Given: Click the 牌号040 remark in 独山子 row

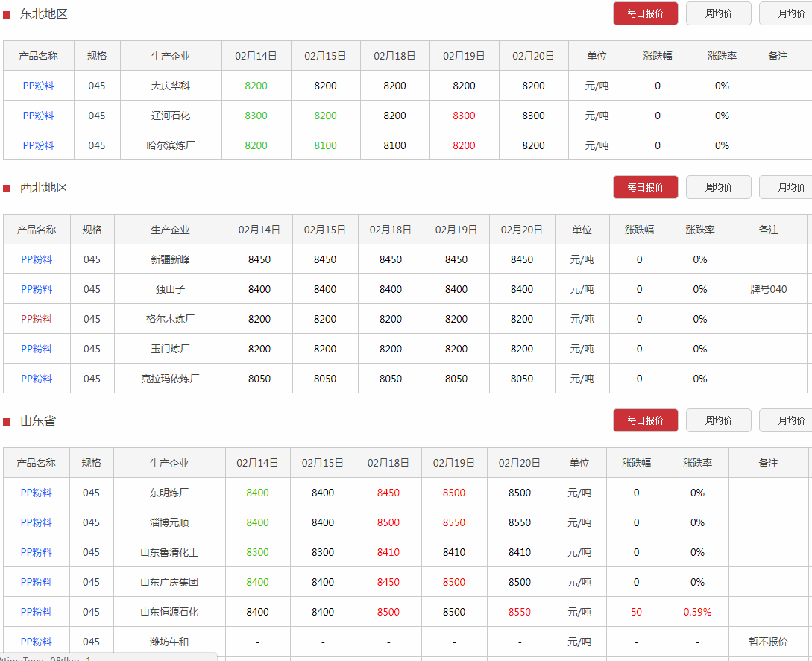Looking at the screenshot, I should pyautogui.click(x=768, y=289).
